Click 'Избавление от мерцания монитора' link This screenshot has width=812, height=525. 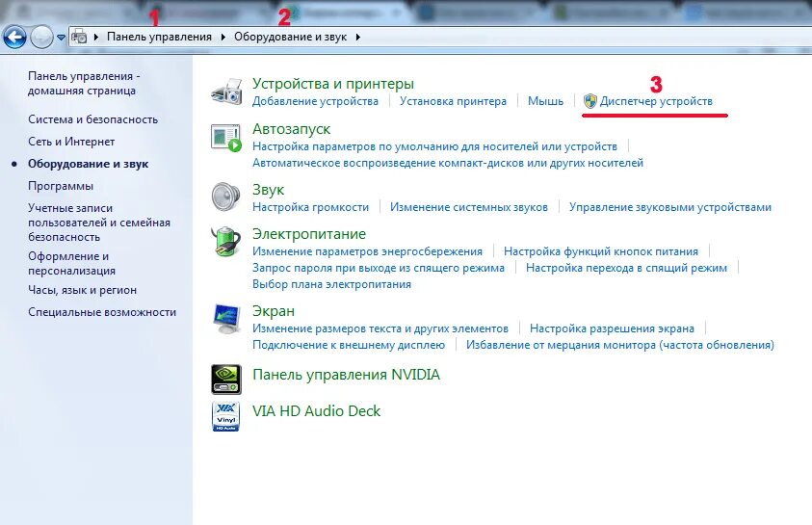[x=620, y=345]
